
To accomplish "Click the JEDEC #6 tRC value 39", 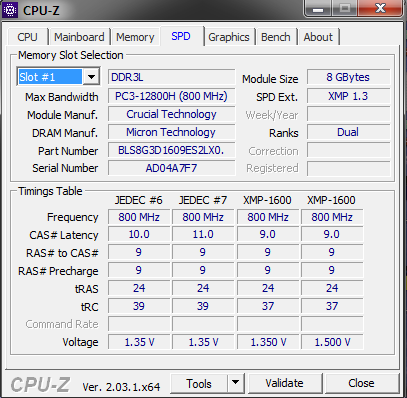I will point(139,306).
